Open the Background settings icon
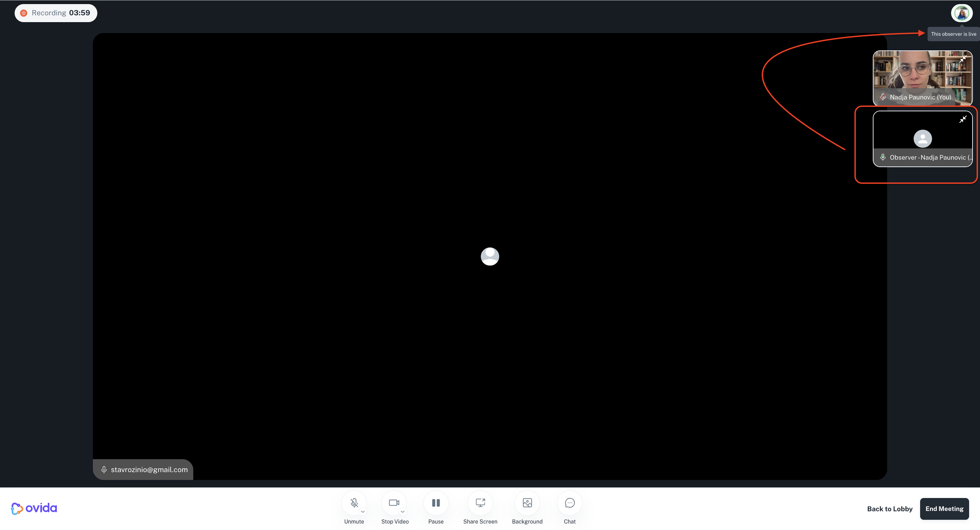This screenshot has width=980, height=530. pyautogui.click(x=527, y=503)
